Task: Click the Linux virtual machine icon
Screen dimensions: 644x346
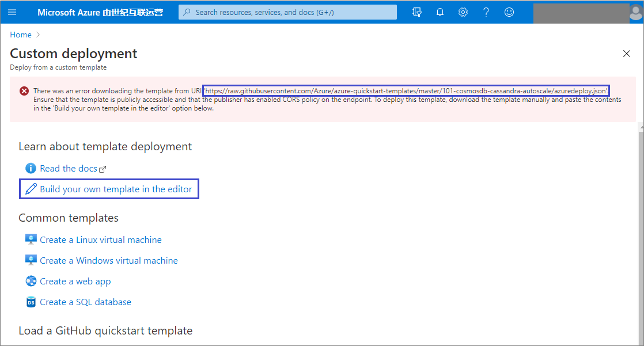Action: coord(31,239)
